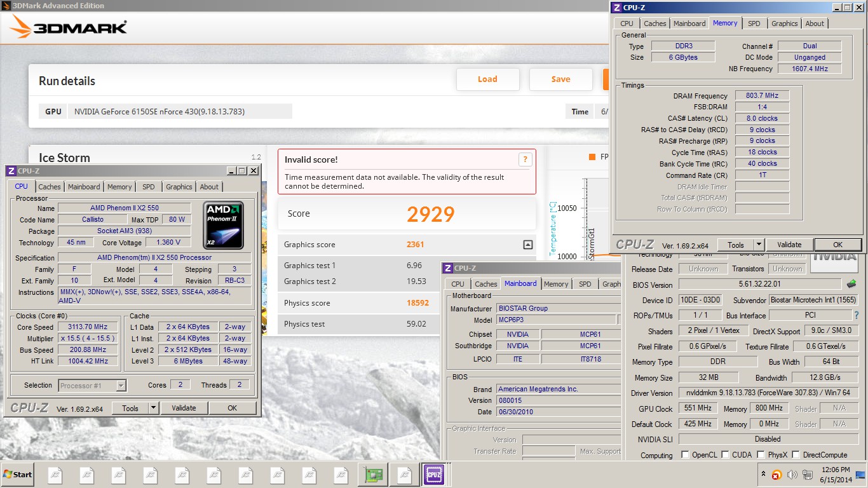Click the Driver Version field in GPU-Z
868x488 pixels.
[x=768, y=393]
